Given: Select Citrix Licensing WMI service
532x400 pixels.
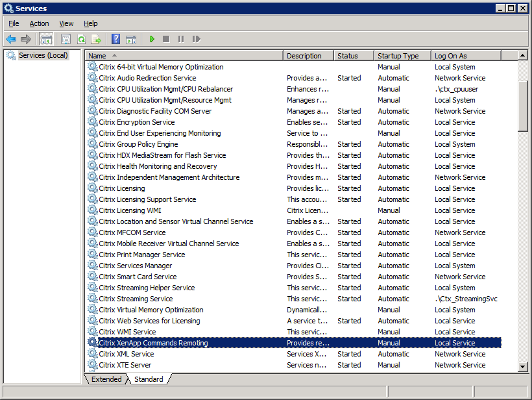Looking at the screenshot, I should (x=130, y=210).
